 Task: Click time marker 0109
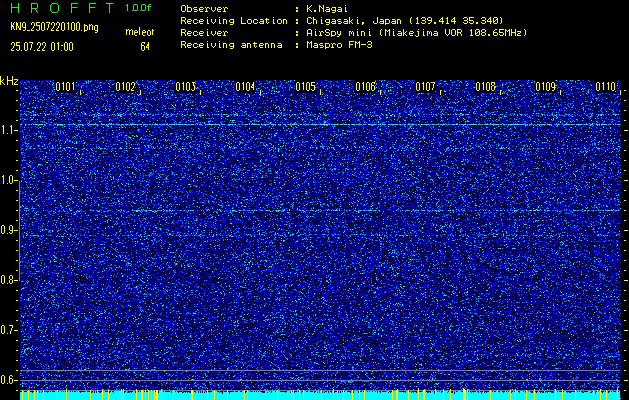coord(546,87)
